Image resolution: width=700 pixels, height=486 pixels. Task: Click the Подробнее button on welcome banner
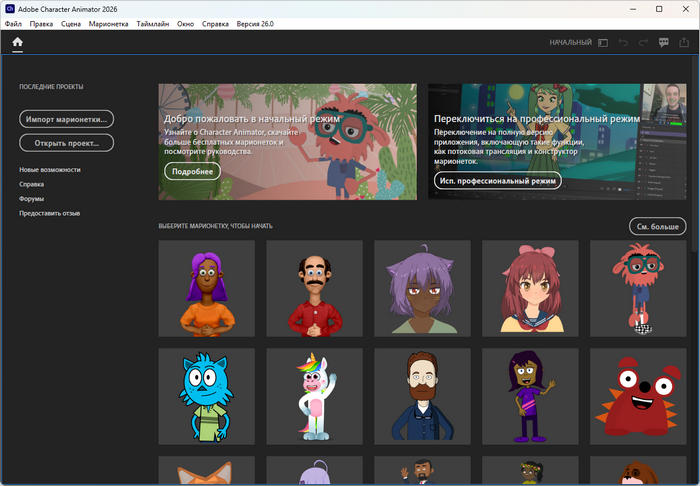[x=190, y=171]
